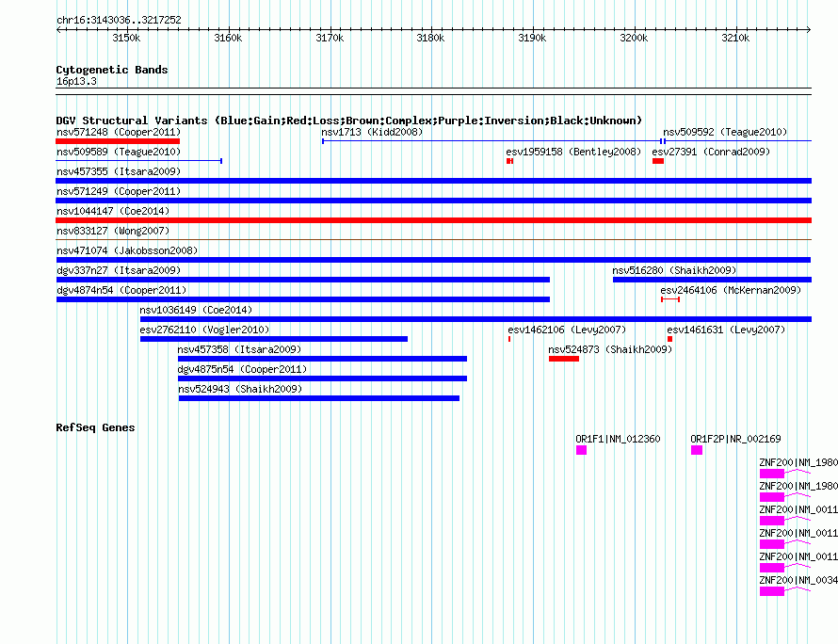Screen dimensions: 838x644
Task: Click the 3180k ruler position label
Action: [x=430, y=38]
